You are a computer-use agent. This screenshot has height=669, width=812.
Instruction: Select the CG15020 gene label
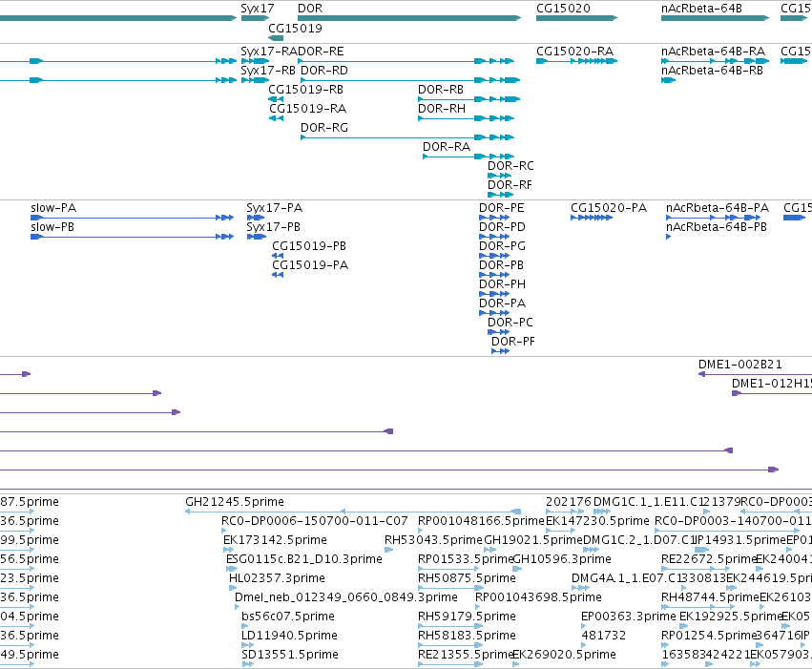coord(563,9)
